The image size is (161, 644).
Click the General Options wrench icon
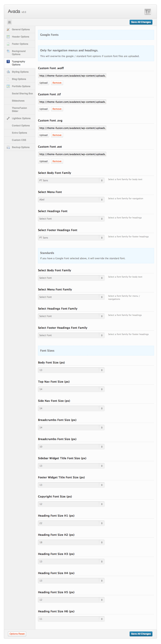click(8, 29)
